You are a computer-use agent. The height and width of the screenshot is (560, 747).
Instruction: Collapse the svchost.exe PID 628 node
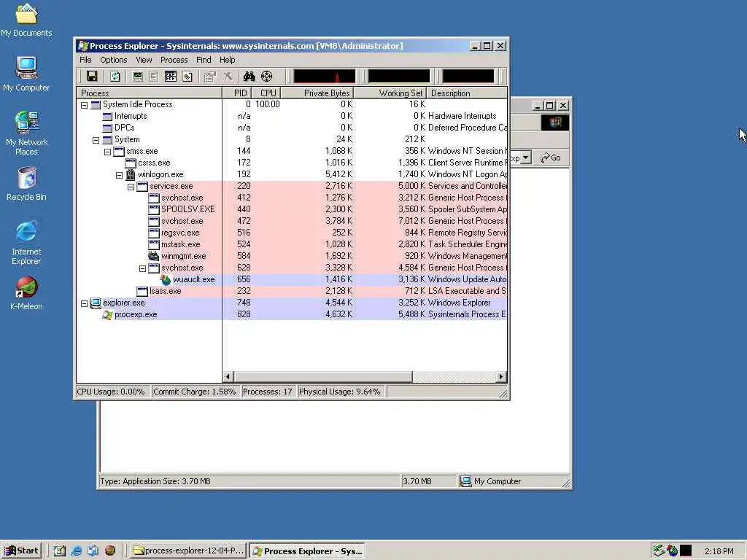pos(142,268)
